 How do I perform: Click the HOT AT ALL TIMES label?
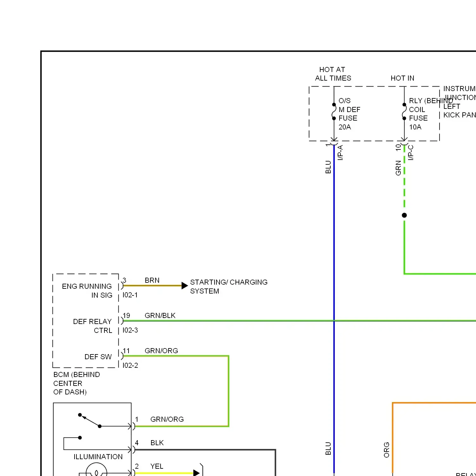[x=333, y=74]
